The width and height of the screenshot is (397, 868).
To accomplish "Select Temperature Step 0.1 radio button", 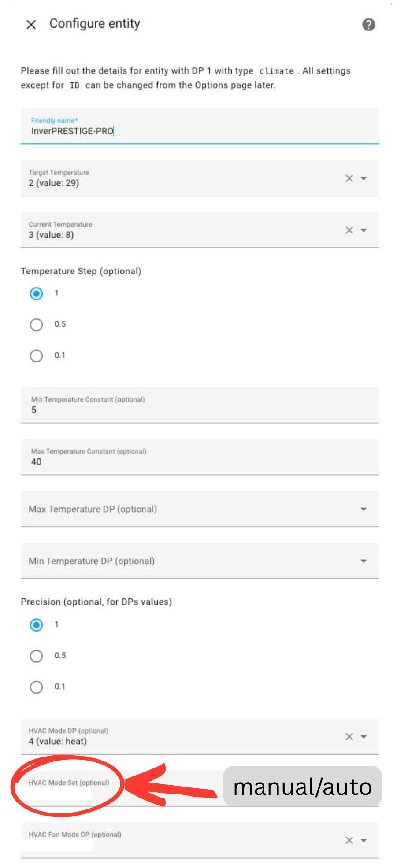I will pyautogui.click(x=37, y=356).
